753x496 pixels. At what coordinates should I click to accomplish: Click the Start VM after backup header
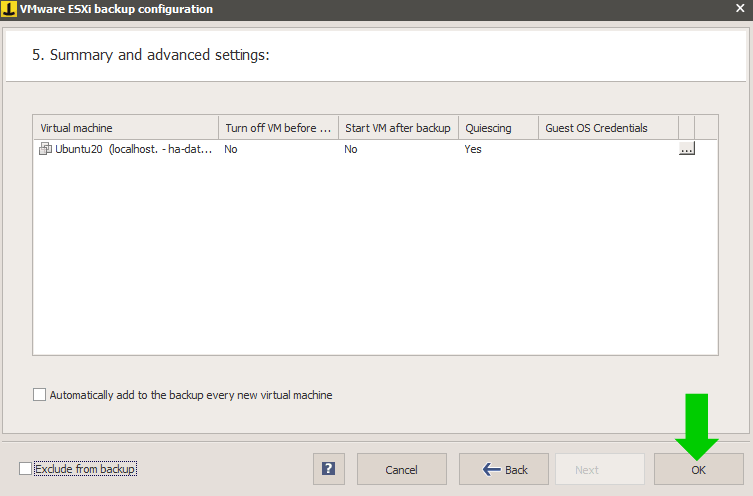click(x=399, y=128)
